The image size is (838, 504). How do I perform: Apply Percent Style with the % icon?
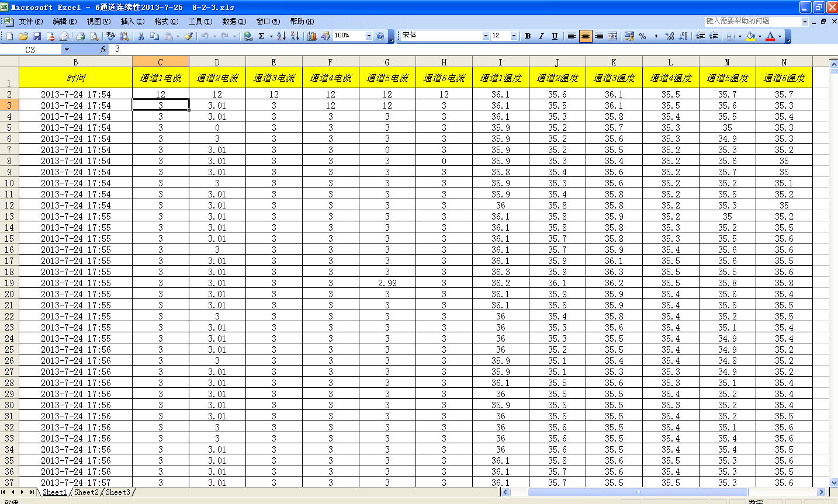click(643, 36)
